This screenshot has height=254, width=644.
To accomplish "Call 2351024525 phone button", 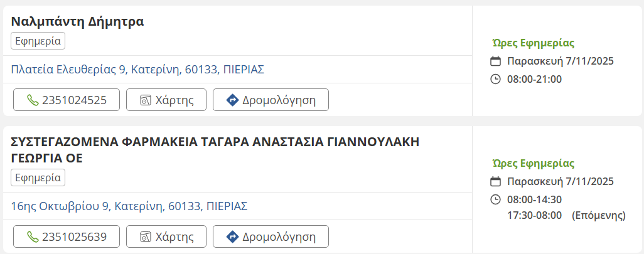I will [67, 100].
